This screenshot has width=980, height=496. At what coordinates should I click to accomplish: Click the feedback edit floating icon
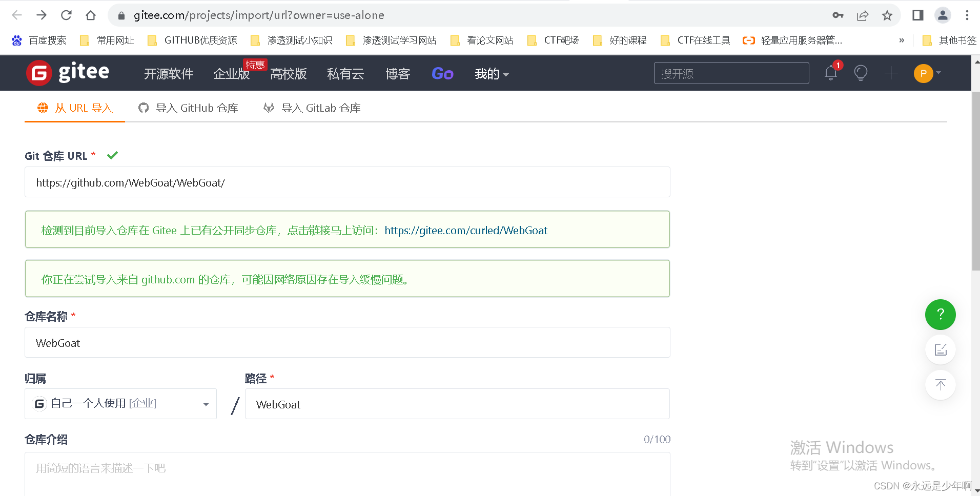pos(941,350)
